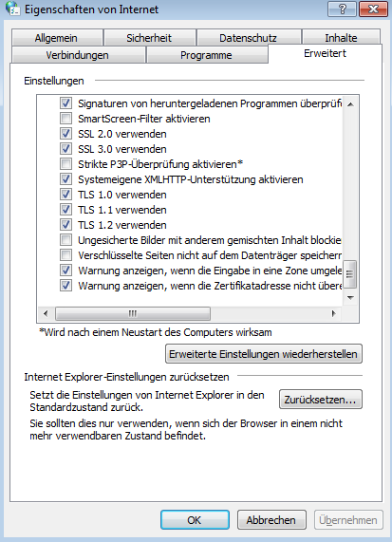Open the Programme tab
This screenshot has height=542, width=392.
point(206,55)
